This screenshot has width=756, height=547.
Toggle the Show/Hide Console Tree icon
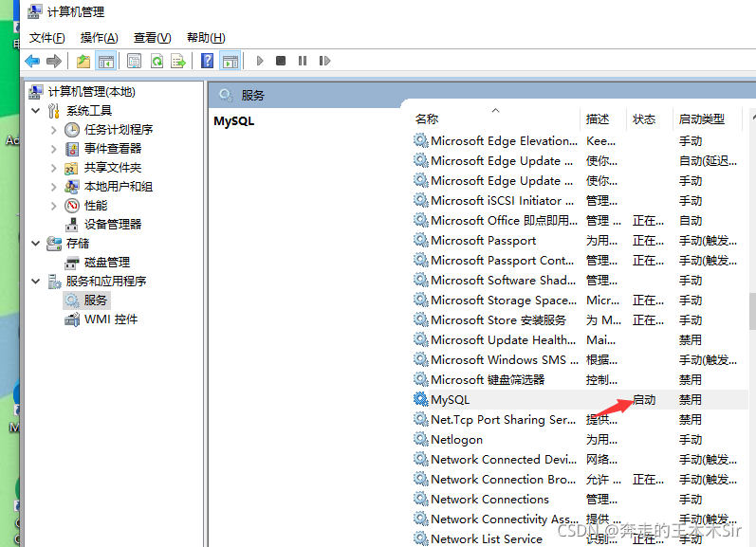click(x=106, y=61)
